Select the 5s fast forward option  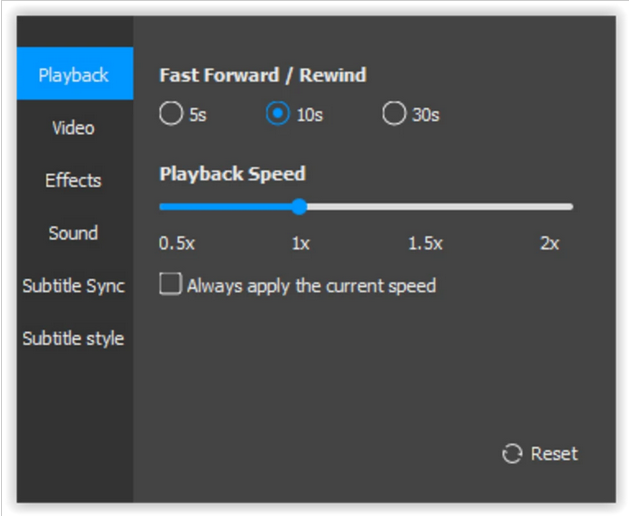coord(171,114)
